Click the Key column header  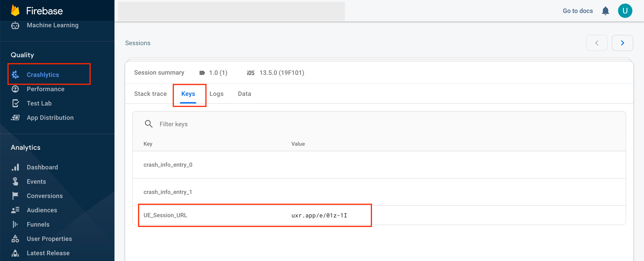[x=148, y=144]
